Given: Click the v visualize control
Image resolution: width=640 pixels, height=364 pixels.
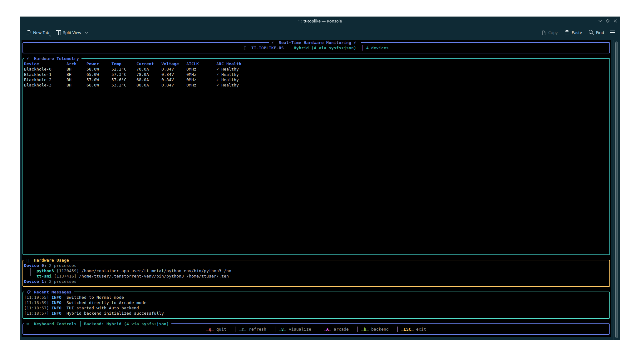Looking at the screenshot, I should coord(295,329).
